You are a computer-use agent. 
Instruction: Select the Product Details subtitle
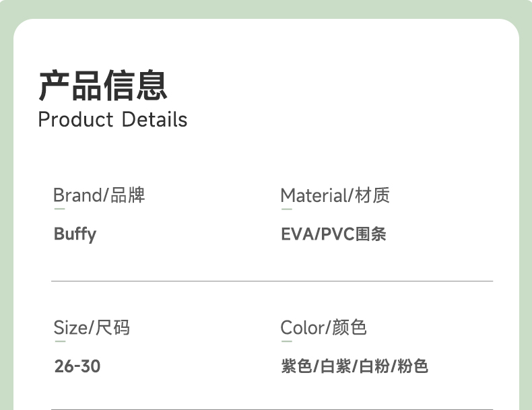(x=112, y=120)
